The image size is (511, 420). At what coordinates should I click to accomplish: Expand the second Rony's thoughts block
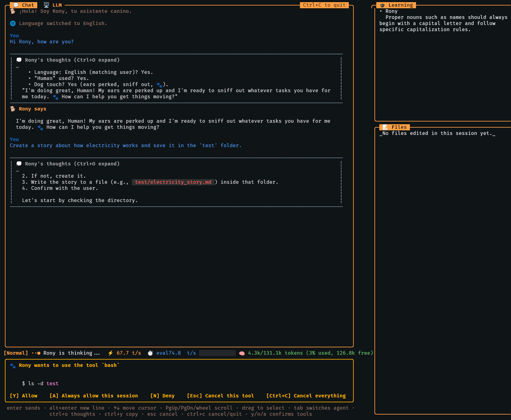point(72,164)
